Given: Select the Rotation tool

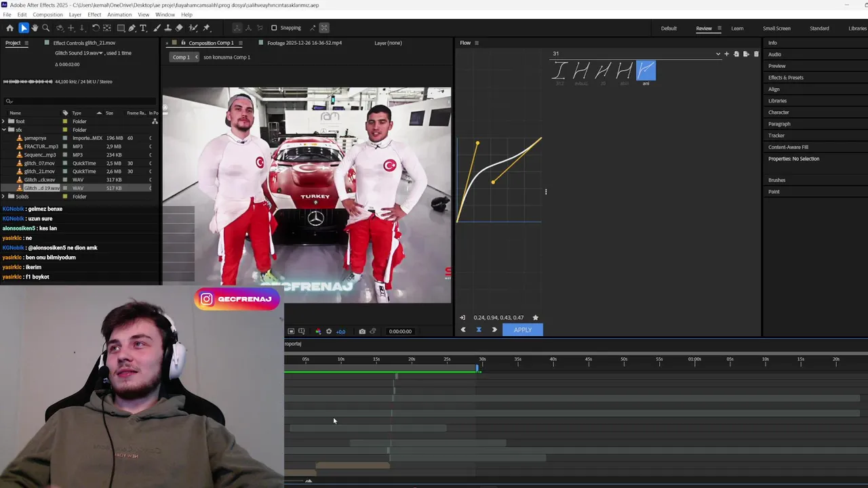Looking at the screenshot, I should 96,28.
